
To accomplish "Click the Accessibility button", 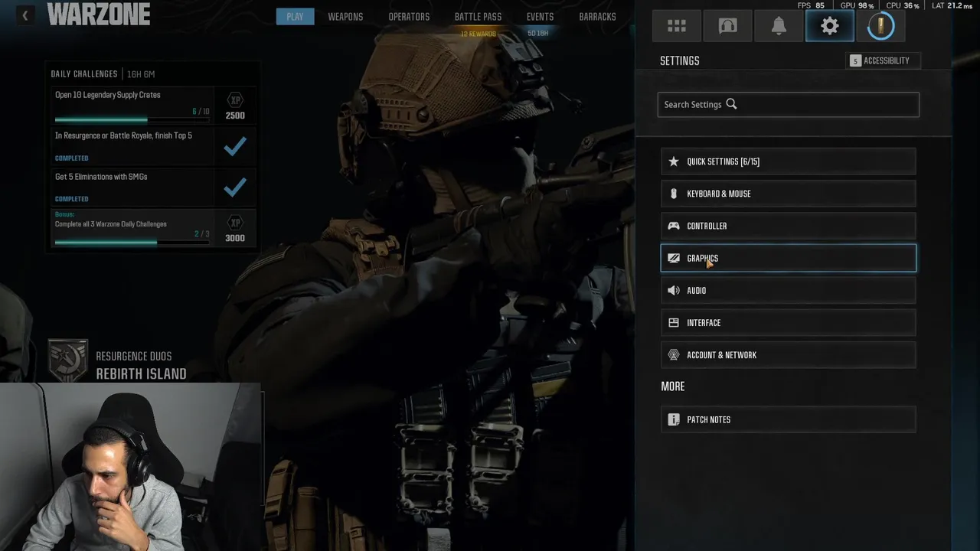I will [x=883, y=60].
